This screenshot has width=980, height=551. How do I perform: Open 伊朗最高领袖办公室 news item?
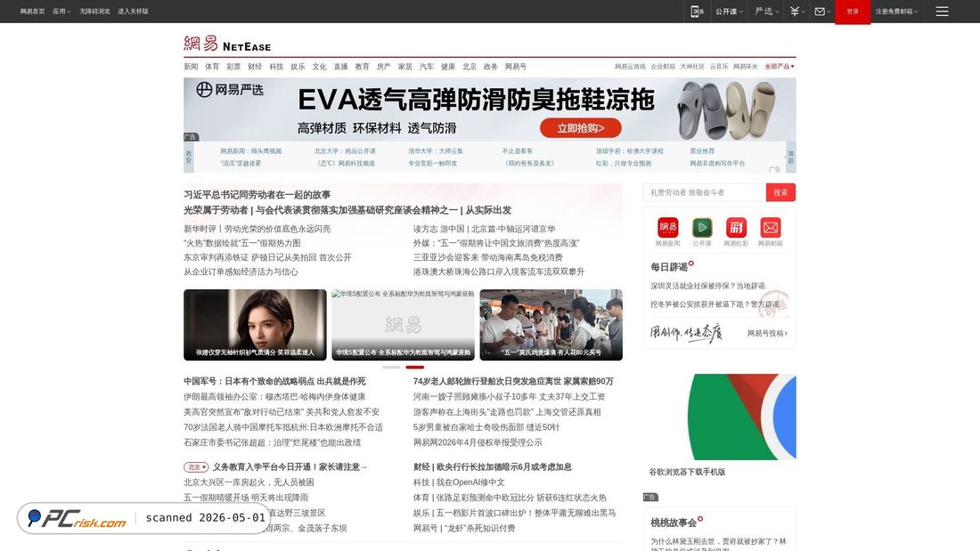274,397
